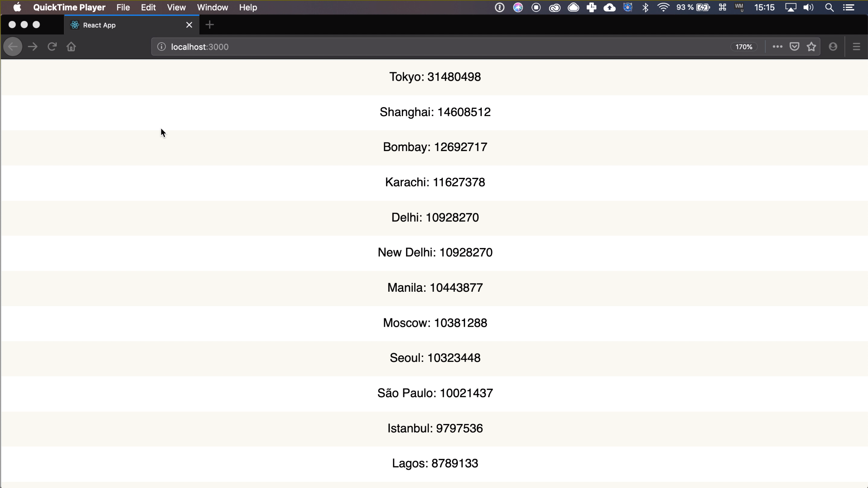Open Notification Center list icon
The width and height of the screenshot is (868, 488).
(849, 7)
